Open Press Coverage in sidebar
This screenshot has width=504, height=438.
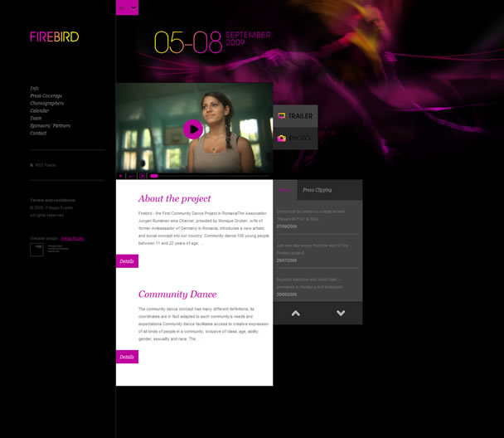(46, 95)
